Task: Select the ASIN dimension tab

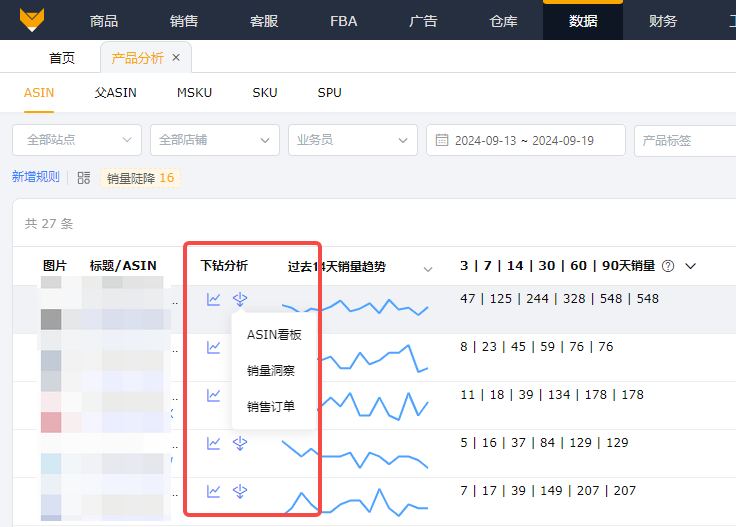Action: pyautogui.click(x=39, y=92)
